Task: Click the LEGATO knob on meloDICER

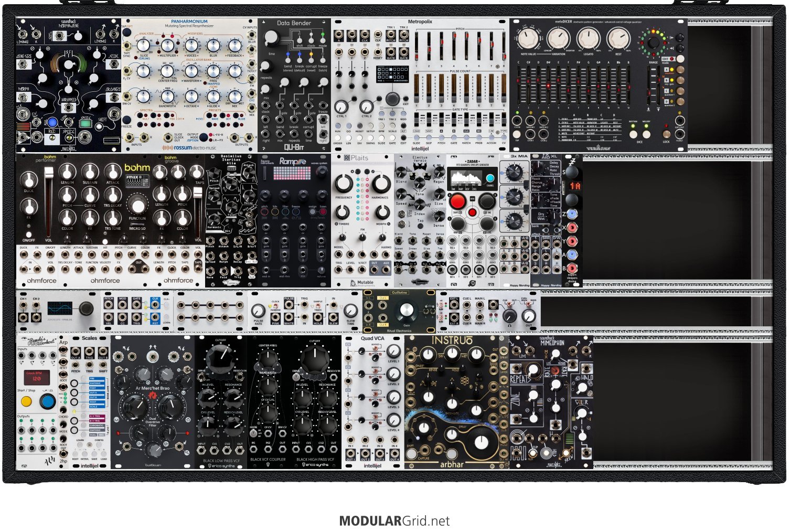Action: click(588, 39)
